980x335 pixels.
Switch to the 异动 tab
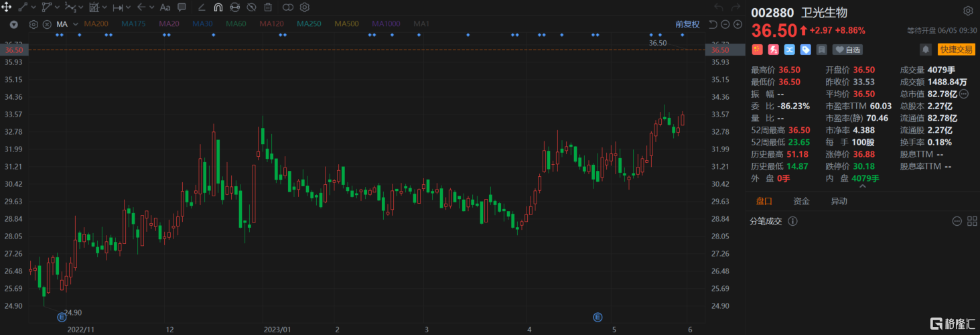point(839,201)
